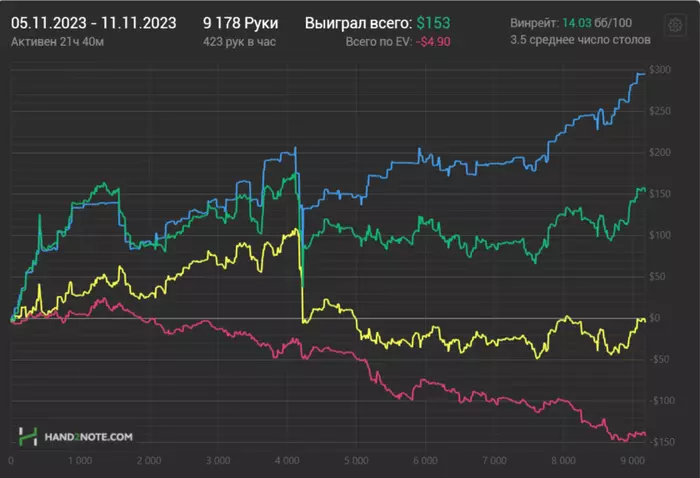Click the green line's endpoint near $150

[x=644, y=190]
